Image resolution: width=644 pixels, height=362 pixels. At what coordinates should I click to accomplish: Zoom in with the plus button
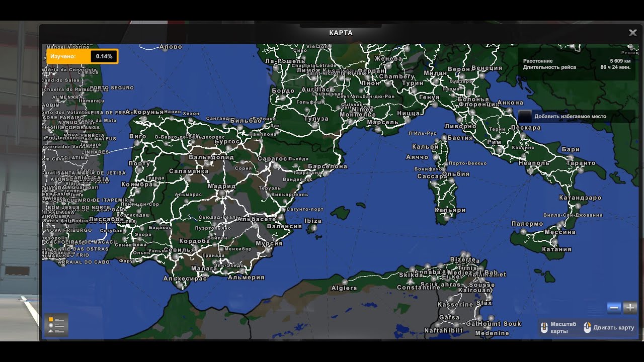[630, 308]
